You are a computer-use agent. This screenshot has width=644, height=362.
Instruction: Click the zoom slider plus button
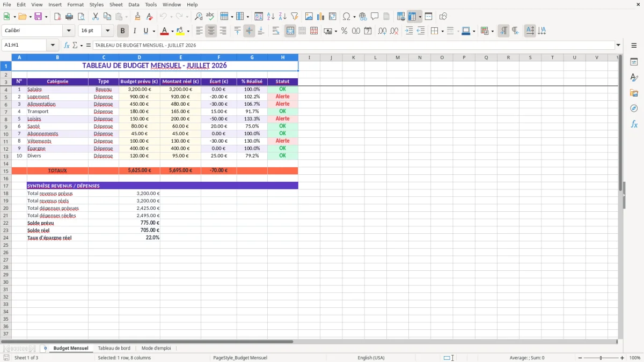pos(623,358)
